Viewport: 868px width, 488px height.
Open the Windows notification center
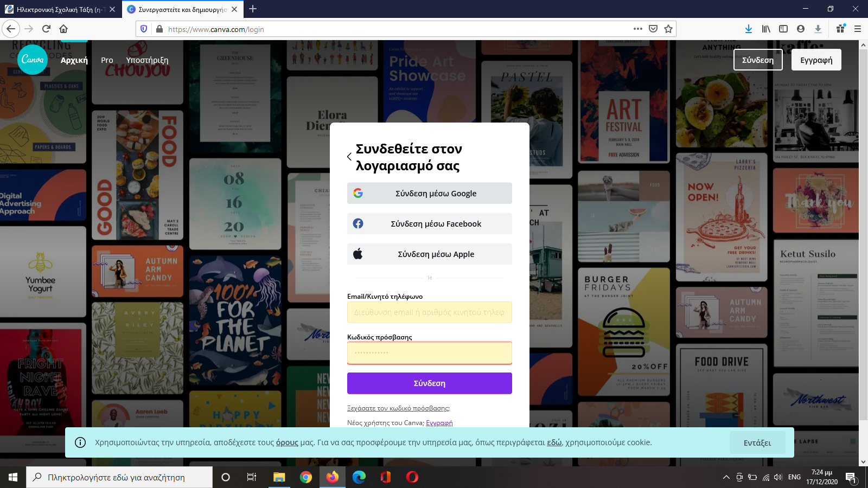(x=851, y=477)
